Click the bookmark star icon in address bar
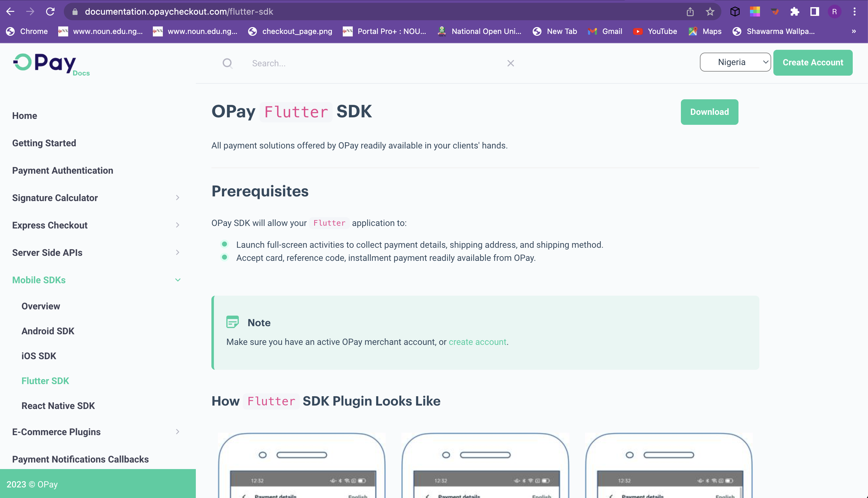Screen dimensions: 868x498 point(710,11)
